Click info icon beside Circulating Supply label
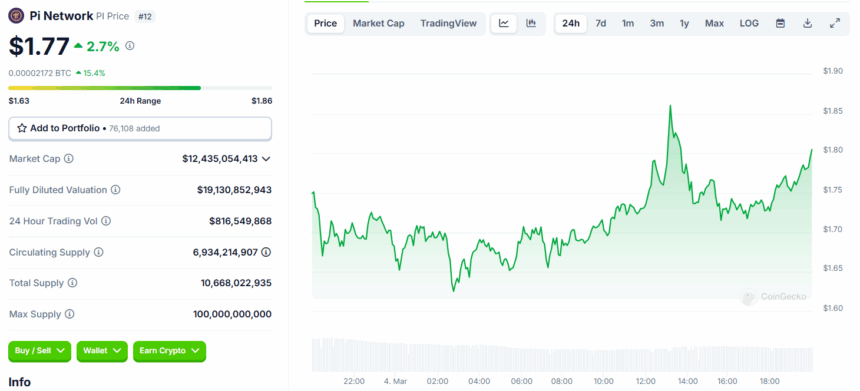 coord(99,252)
